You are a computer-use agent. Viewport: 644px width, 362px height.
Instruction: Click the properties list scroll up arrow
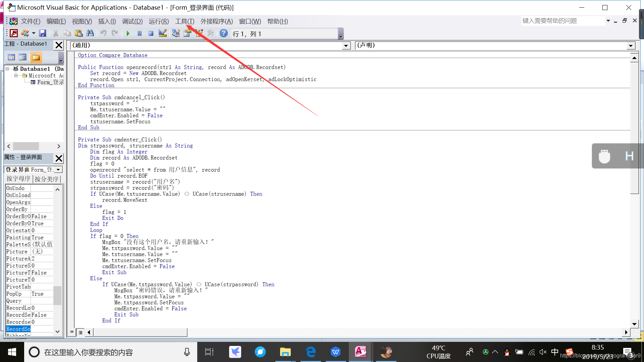tap(57, 189)
